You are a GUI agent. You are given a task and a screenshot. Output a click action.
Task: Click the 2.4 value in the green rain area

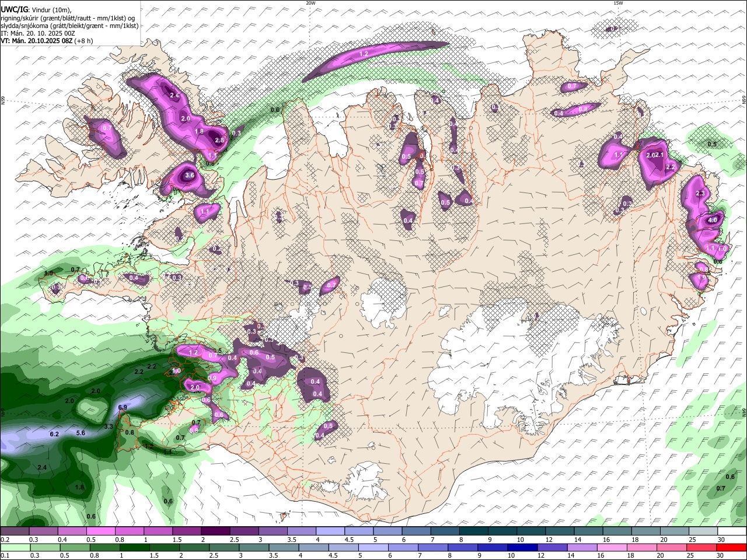point(42,468)
